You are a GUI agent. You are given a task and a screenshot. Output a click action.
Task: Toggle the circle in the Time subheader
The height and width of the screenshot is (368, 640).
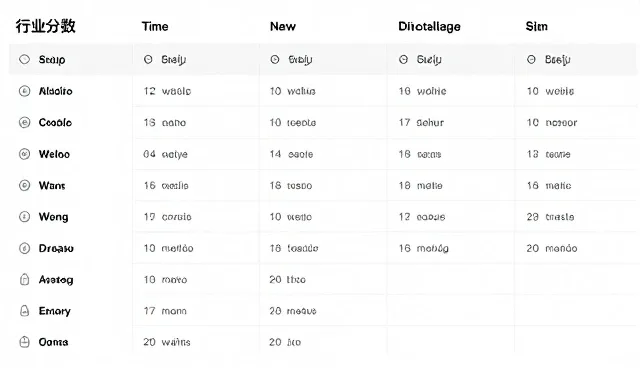148,60
